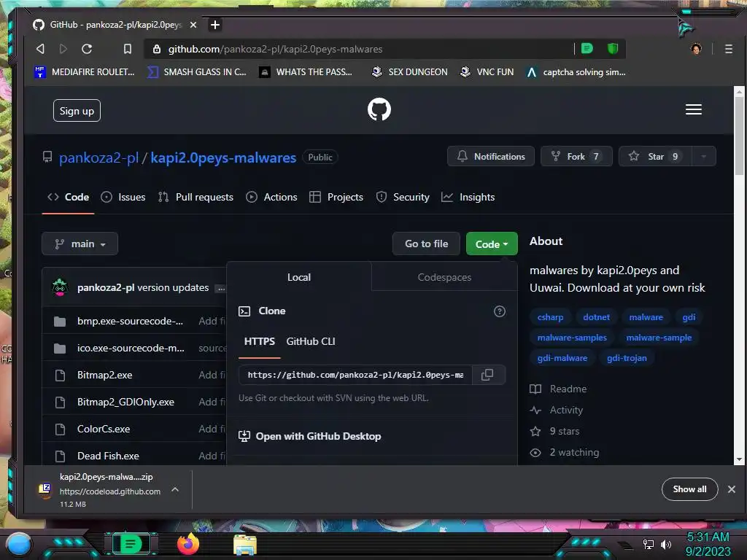Click the HTTPS clone URL field

click(x=355, y=375)
